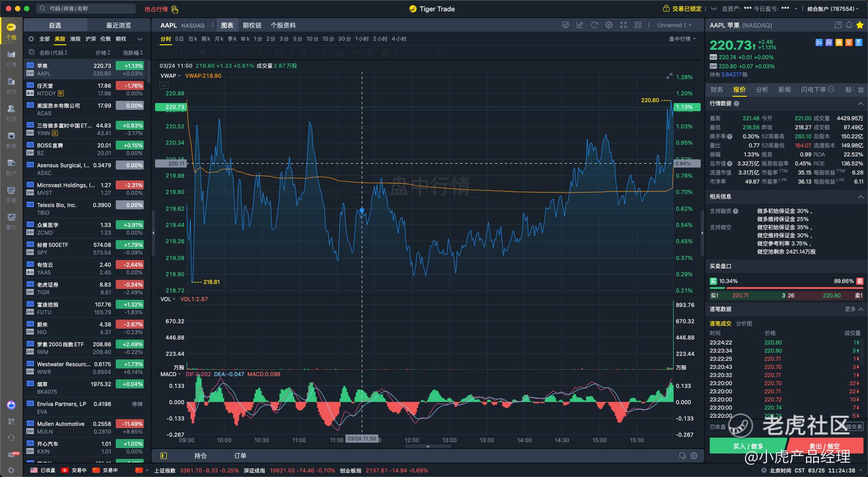Collapse the indicator panel caret under VWAP
Image resolution: width=868 pixels, height=477 pixels.
(164, 85)
